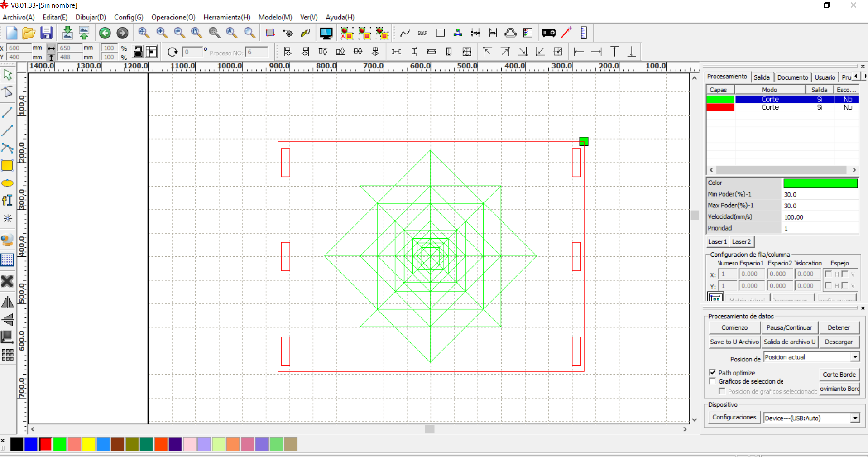Click the red laser pointer icon
This screenshot has height=457, width=868.
(566, 33)
